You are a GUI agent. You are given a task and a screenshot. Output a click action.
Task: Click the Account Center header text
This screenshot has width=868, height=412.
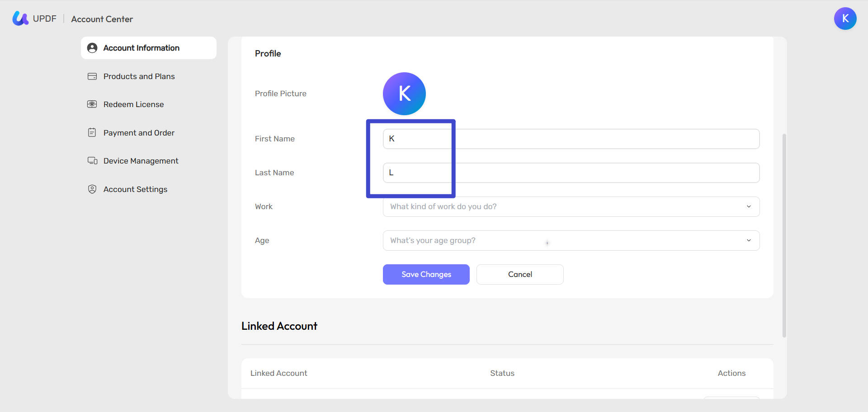[102, 19]
